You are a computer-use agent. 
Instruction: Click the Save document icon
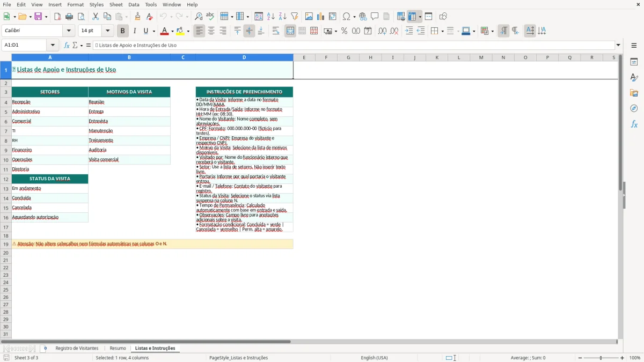coord(38,17)
